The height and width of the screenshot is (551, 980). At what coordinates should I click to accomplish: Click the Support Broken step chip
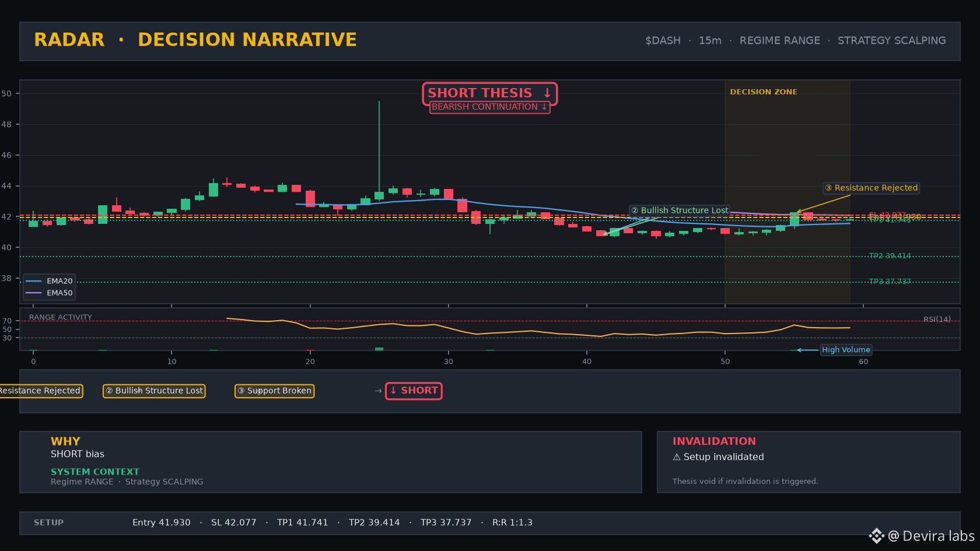[274, 391]
